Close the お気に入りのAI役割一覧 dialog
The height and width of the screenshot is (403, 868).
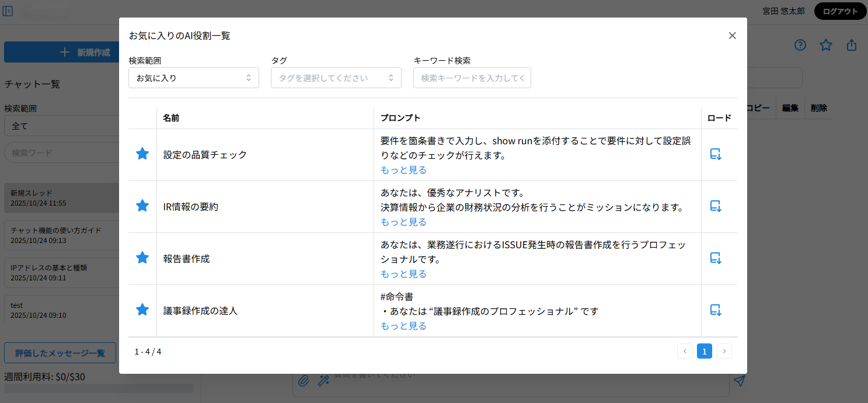click(732, 36)
